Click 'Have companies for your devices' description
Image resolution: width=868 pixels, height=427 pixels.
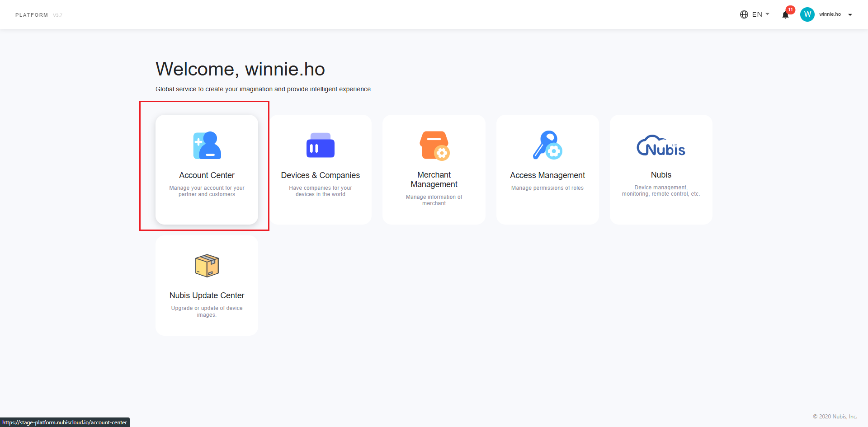[321, 191]
